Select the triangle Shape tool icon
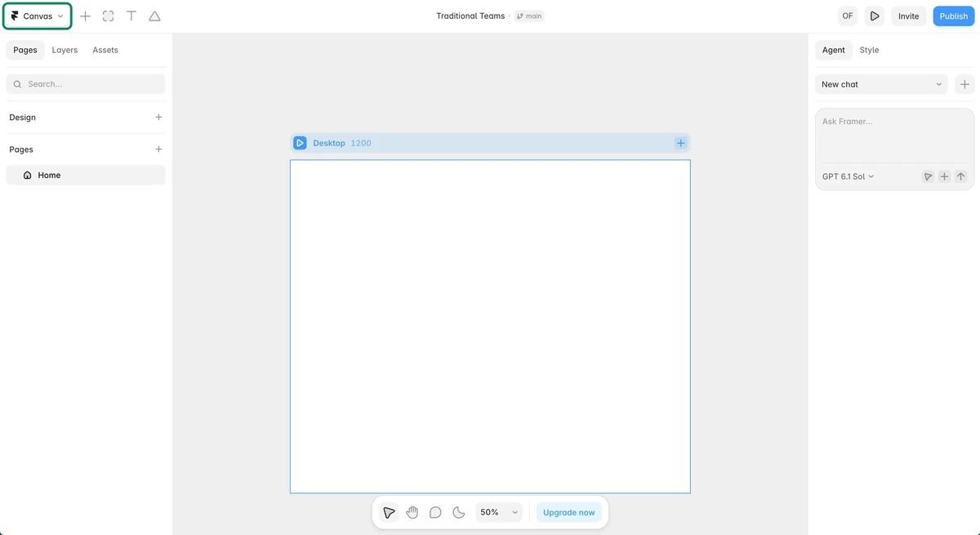Screen dimensions: 980x535 pos(154,16)
